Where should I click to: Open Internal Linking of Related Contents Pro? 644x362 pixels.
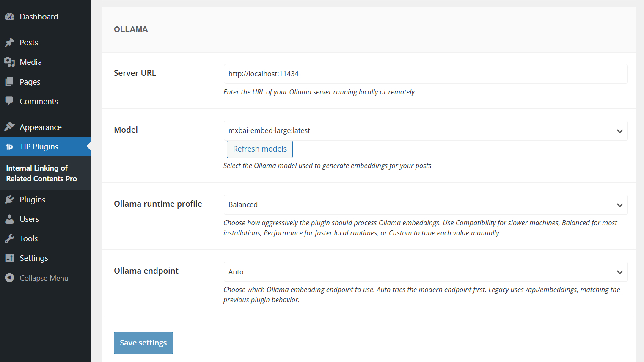coord(41,173)
